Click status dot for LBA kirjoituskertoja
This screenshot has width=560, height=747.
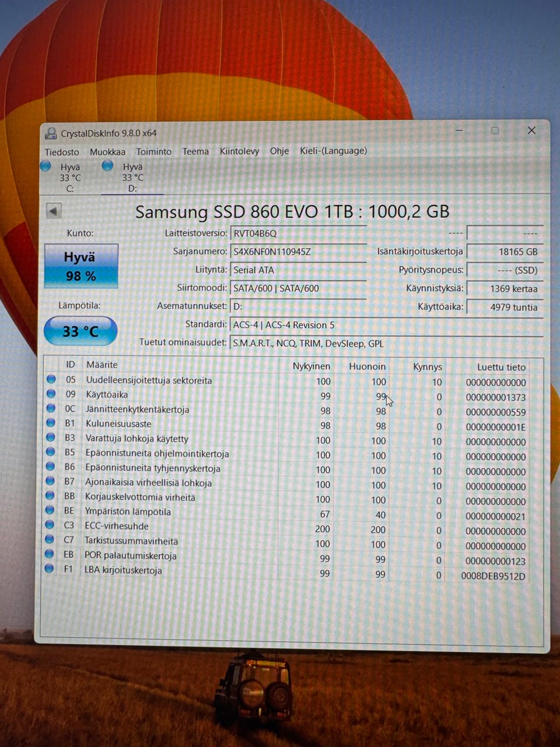point(50,568)
